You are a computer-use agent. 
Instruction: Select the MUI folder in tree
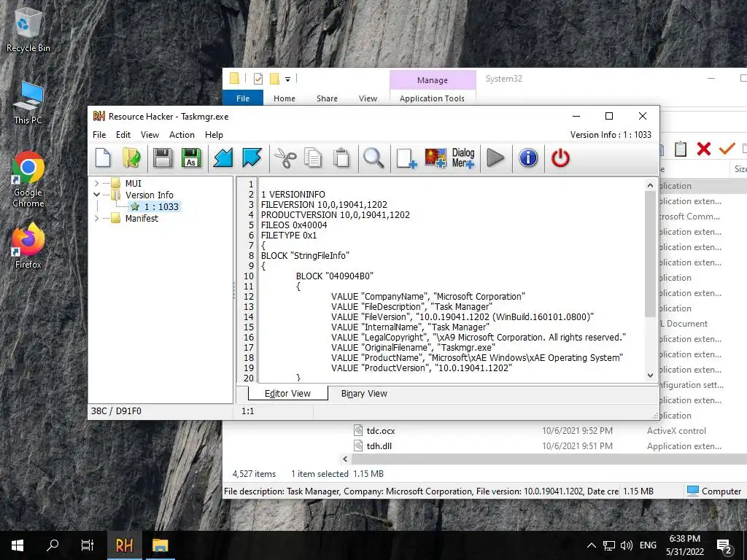pos(133,183)
